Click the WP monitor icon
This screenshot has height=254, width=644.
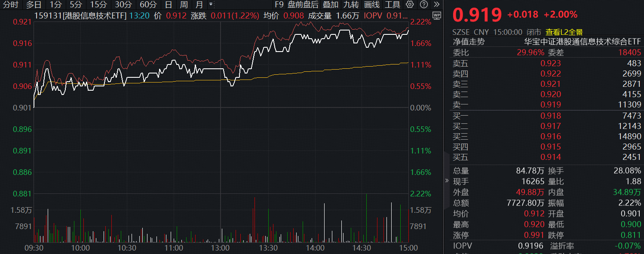[x=437, y=16]
